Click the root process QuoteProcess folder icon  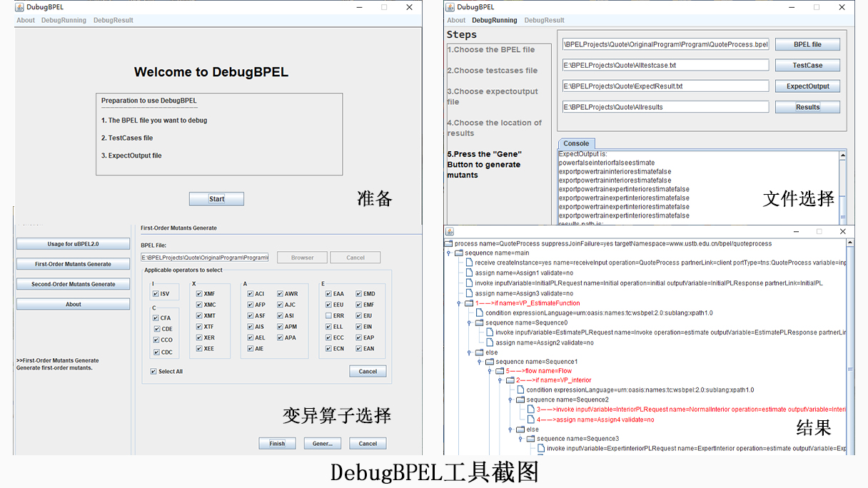tap(449, 243)
